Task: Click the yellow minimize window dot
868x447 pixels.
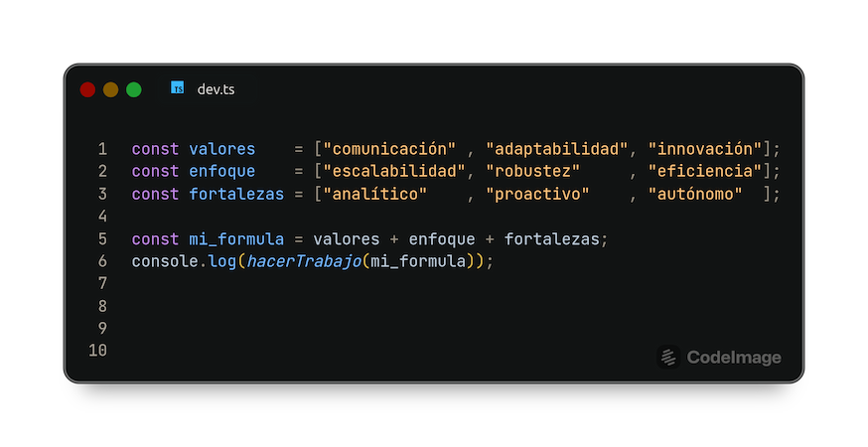Action: (110, 89)
